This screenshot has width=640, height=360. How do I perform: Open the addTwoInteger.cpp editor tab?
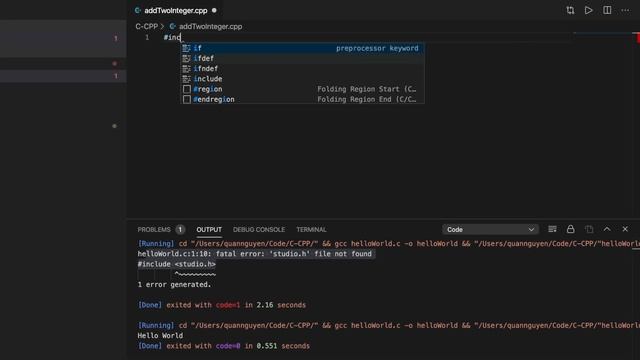coord(176,11)
